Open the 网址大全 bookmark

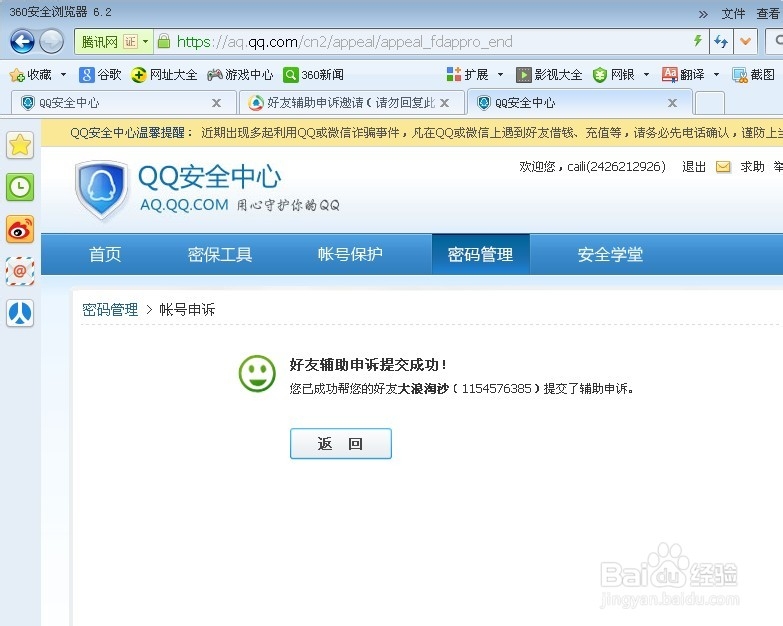point(164,75)
